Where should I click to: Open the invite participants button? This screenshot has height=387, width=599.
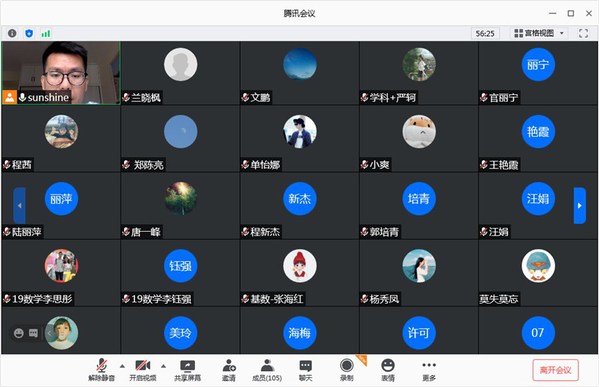click(x=229, y=369)
